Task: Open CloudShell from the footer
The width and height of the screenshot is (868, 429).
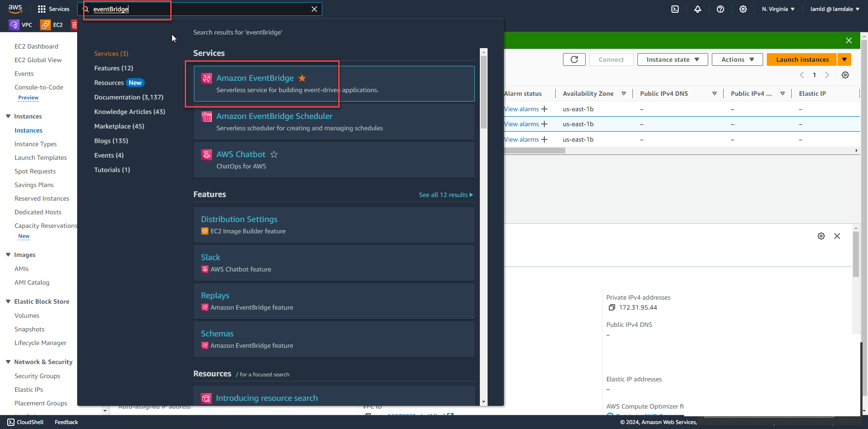Action: point(25,422)
